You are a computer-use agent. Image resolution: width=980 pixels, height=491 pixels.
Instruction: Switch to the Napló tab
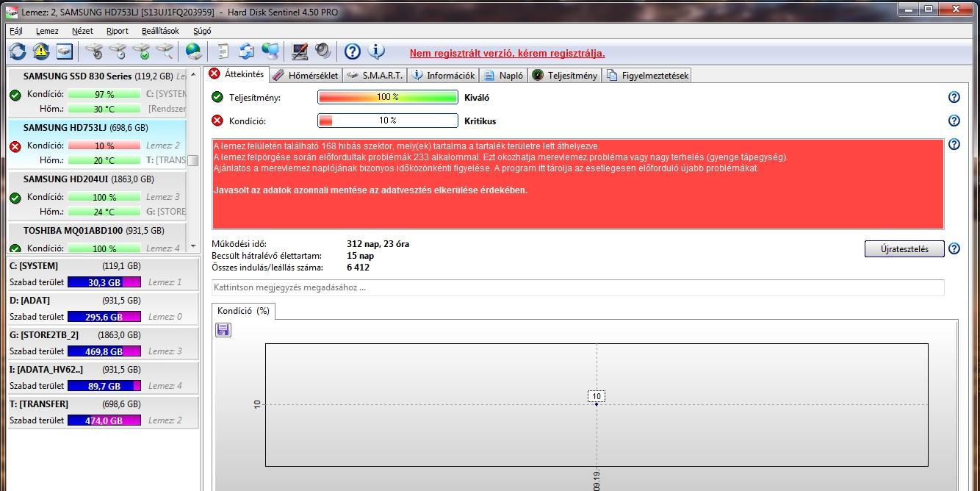point(504,75)
